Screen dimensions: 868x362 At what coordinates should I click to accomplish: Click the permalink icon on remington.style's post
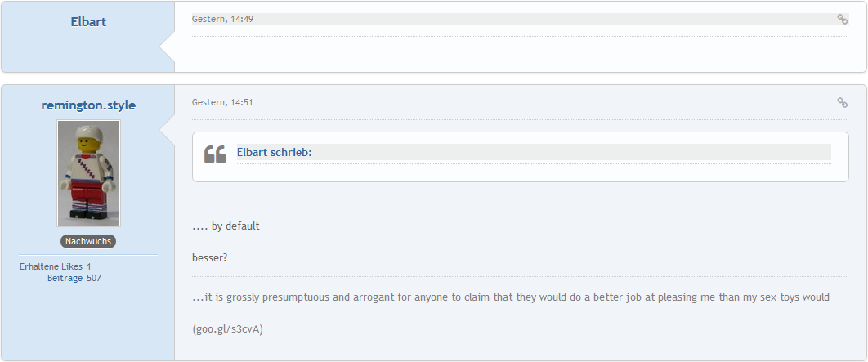(x=842, y=103)
